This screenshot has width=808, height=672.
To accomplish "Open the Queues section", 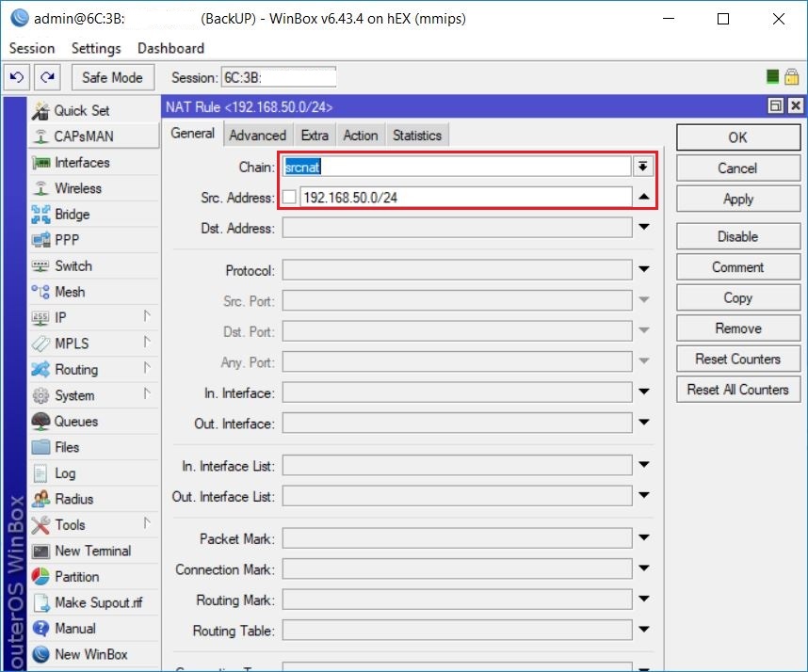I will point(94,421).
